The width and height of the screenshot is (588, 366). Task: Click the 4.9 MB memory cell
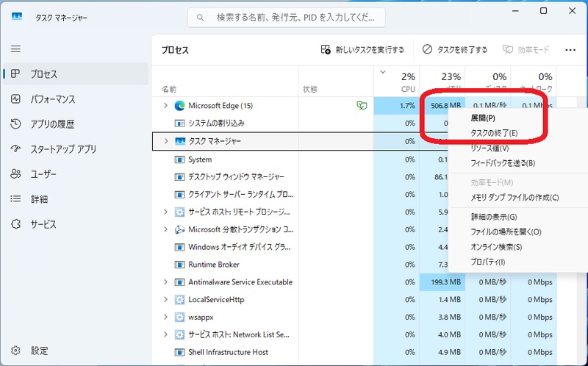[442, 352]
